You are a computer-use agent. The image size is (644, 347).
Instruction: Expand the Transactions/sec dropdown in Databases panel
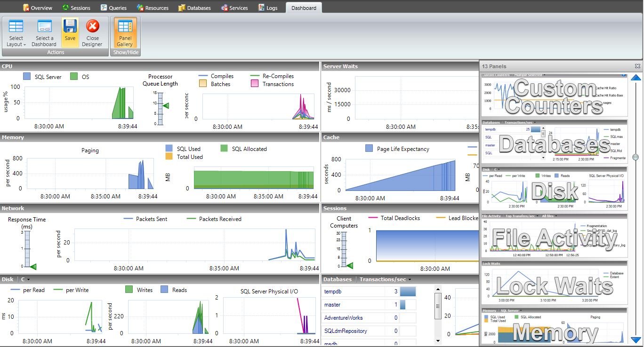(x=385, y=279)
